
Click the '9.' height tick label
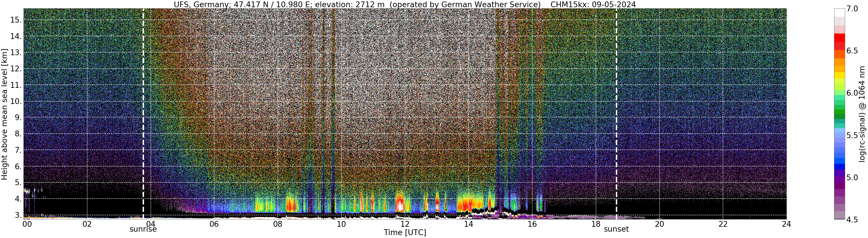click(x=18, y=118)
